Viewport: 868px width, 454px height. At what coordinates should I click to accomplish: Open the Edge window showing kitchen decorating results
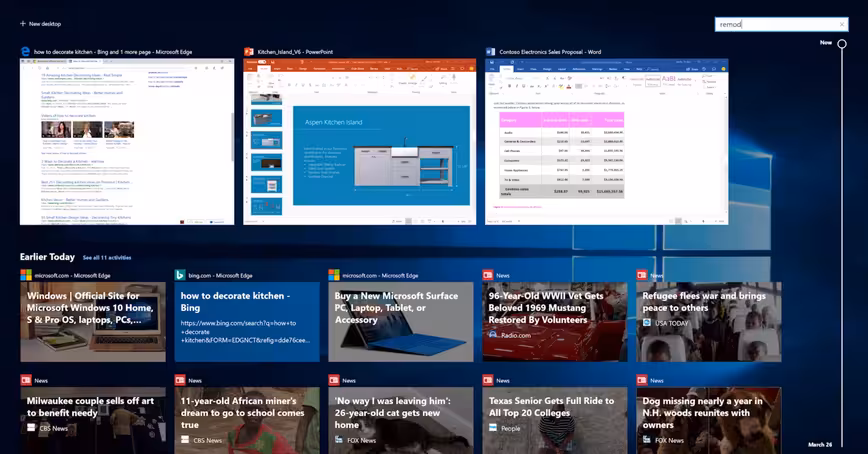click(127, 142)
